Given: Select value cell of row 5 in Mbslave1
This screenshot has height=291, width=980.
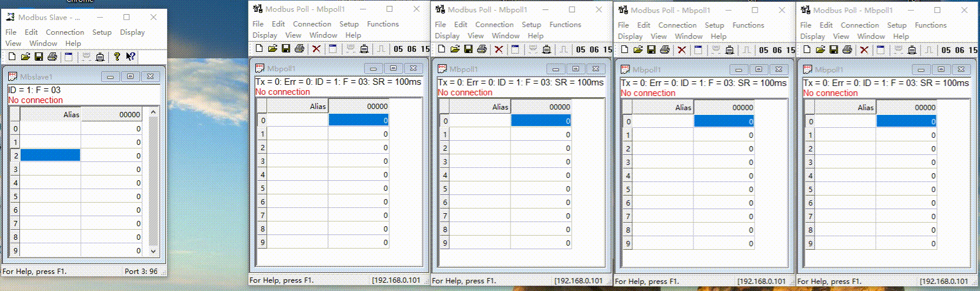Looking at the screenshot, I should (112, 196).
